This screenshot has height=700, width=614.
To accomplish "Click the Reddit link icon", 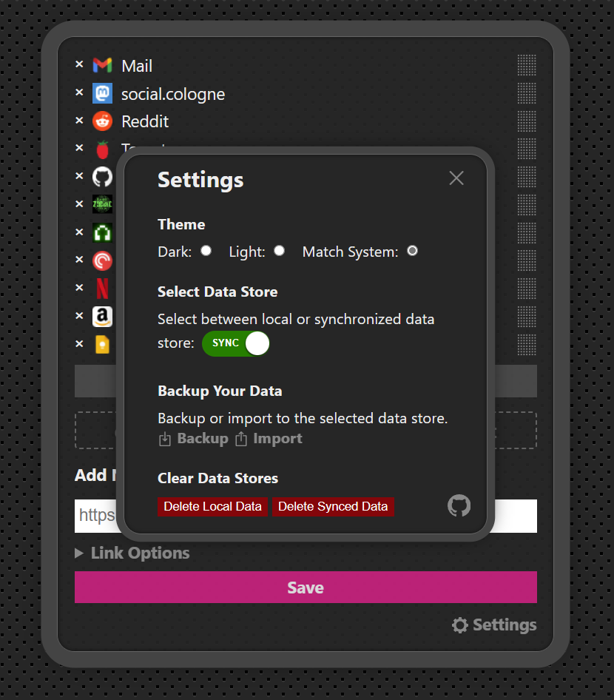I will pos(102,121).
